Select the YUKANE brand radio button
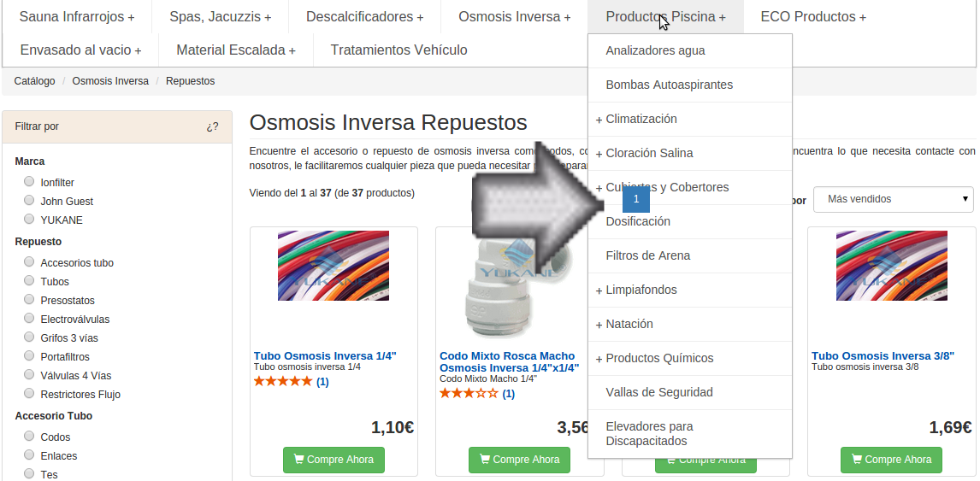The width and height of the screenshot is (980, 481). click(29, 220)
